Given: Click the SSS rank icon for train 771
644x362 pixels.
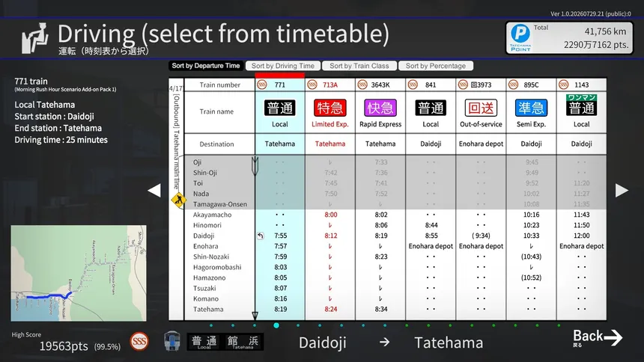Looking at the screenshot, I should pos(261,85).
